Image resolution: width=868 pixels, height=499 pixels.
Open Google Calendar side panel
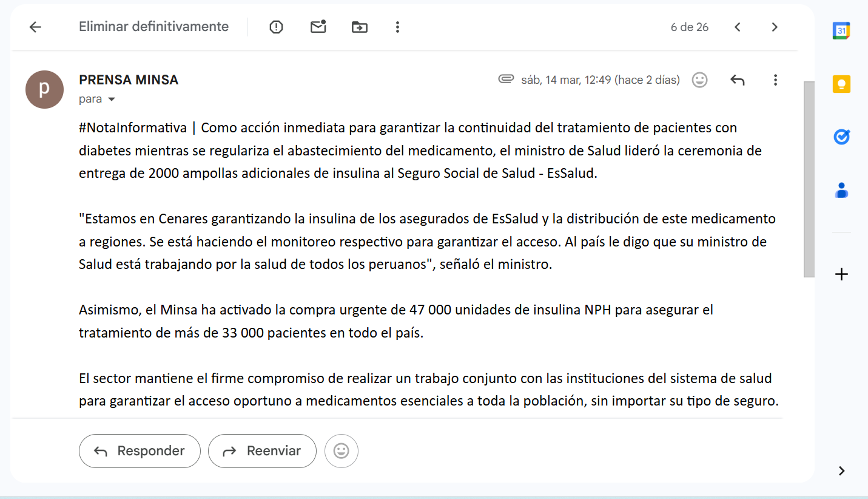click(x=841, y=31)
